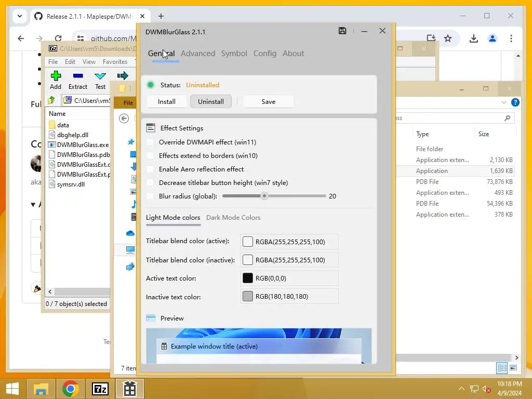
Task: Click the Explorer help question mark icon
Action: [515, 102]
